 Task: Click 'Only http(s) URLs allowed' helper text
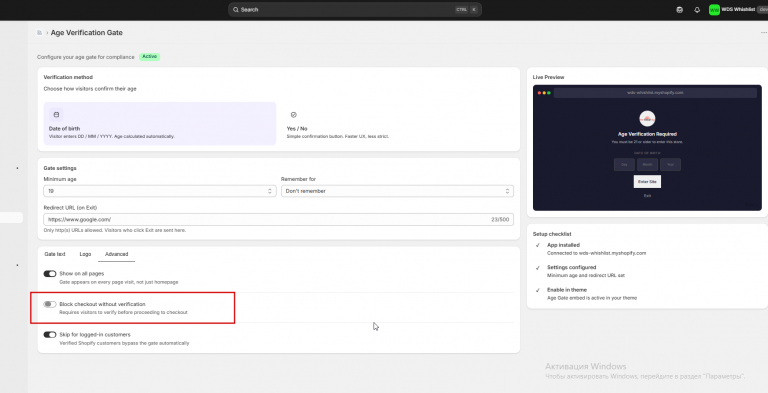point(115,230)
